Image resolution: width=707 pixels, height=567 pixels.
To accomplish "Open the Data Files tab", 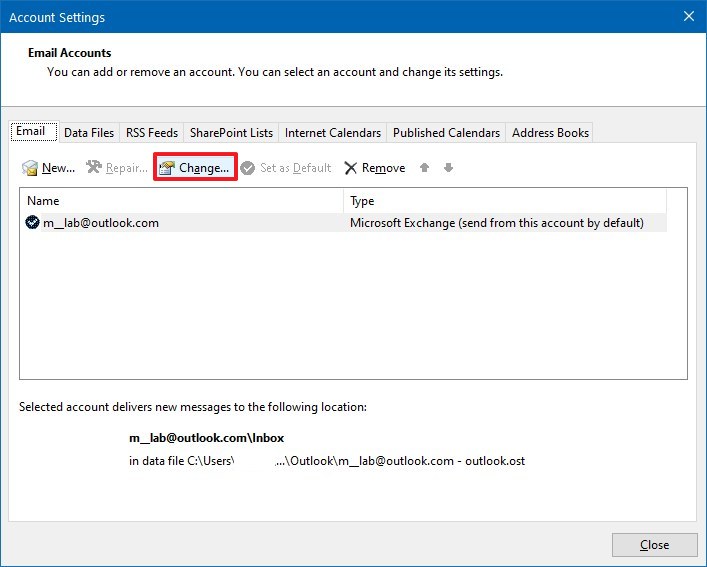I will click(89, 133).
